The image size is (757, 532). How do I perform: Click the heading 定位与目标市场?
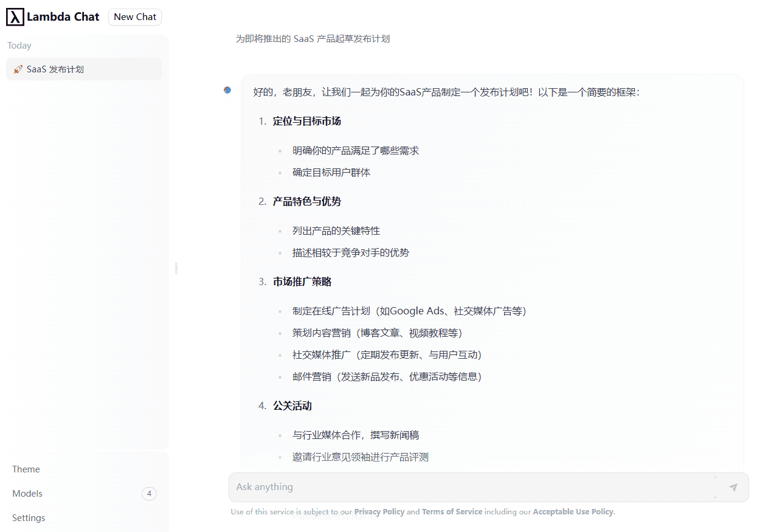tap(307, 121)
